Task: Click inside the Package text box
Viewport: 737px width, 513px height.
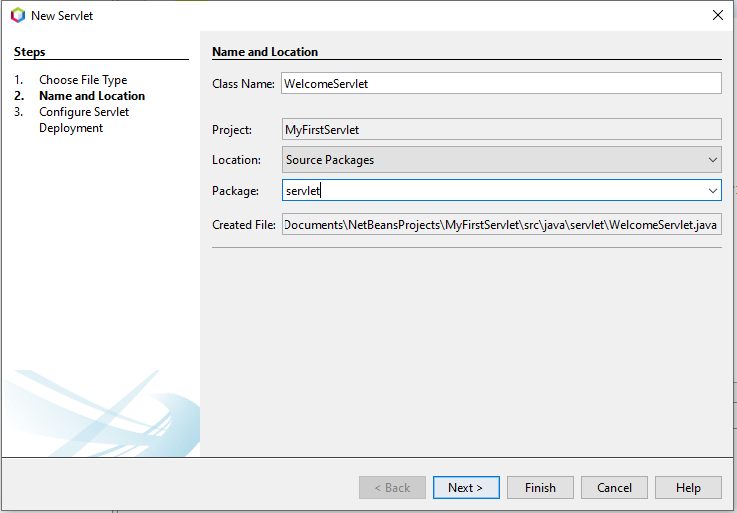Action: (x=490, y=191)
